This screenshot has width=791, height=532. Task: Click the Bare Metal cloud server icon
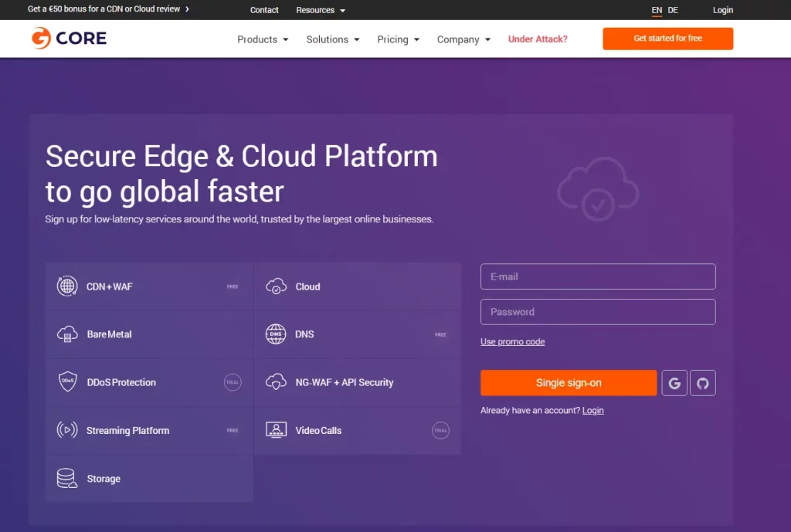(67, 334)
